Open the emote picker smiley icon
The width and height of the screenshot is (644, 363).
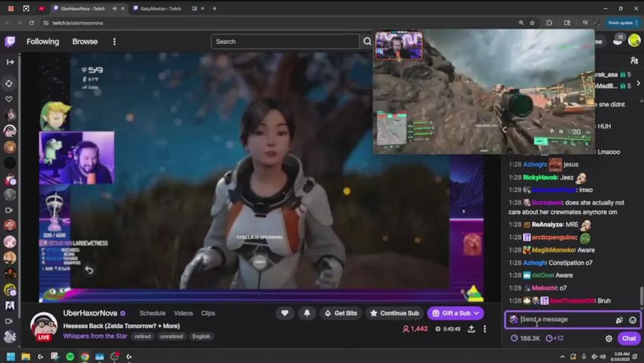coord(633,320)
